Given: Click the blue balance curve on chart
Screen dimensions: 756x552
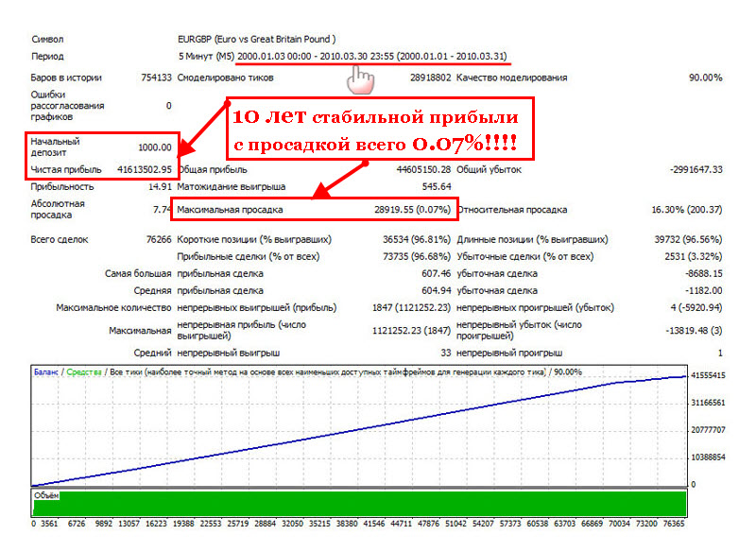Looking at the screenshot, I should coord(331,430).
